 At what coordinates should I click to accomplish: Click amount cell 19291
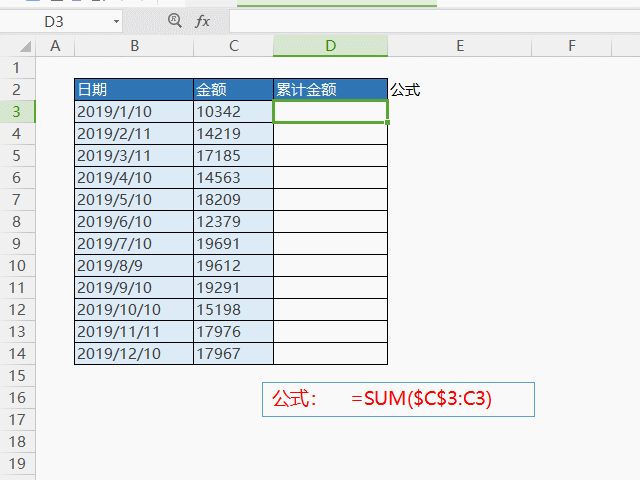click(x=233, y=288)
